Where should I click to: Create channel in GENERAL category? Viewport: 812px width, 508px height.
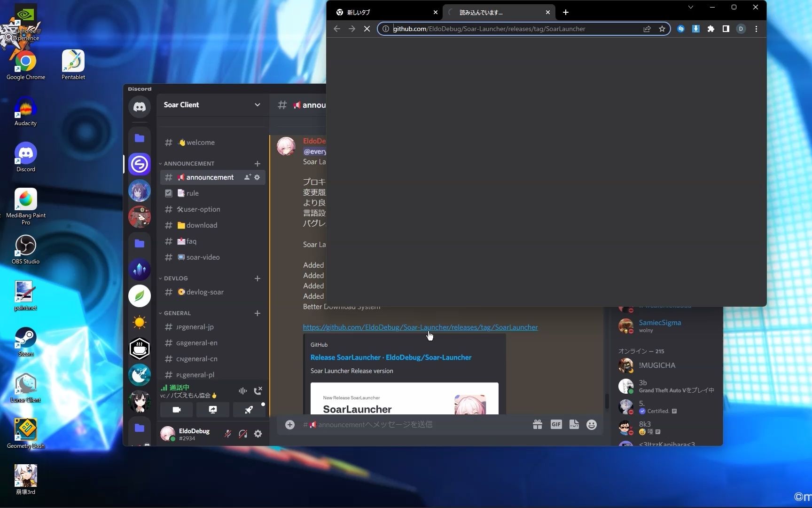(x=257, y=313)
